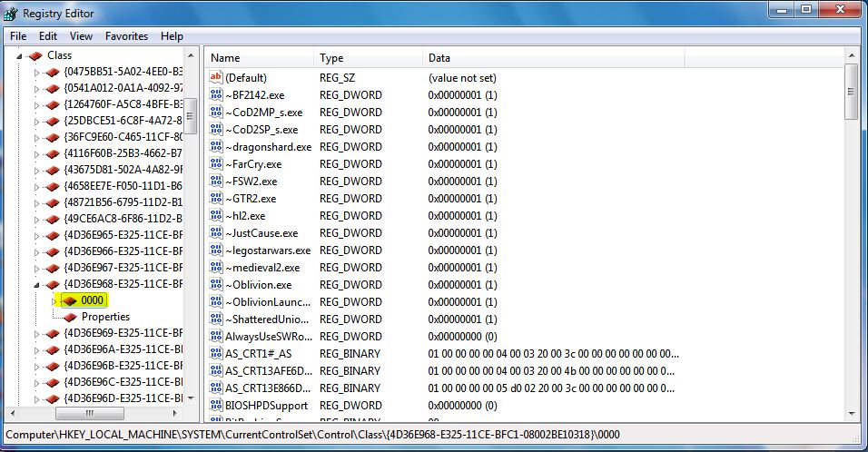Viewport: 868px width, 452px height.
Task: Click the ~legostarwars.exe value icon
Action: (216, 250)
